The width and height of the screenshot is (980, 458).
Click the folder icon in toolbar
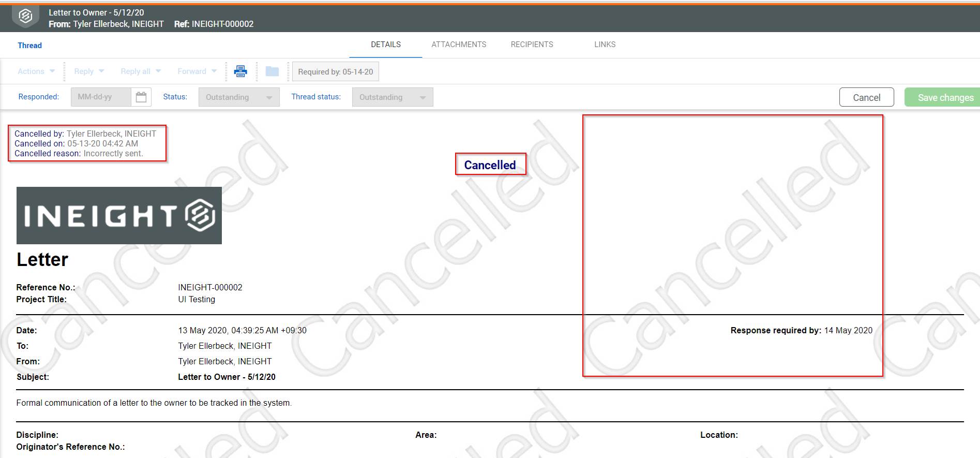point(272,71)
